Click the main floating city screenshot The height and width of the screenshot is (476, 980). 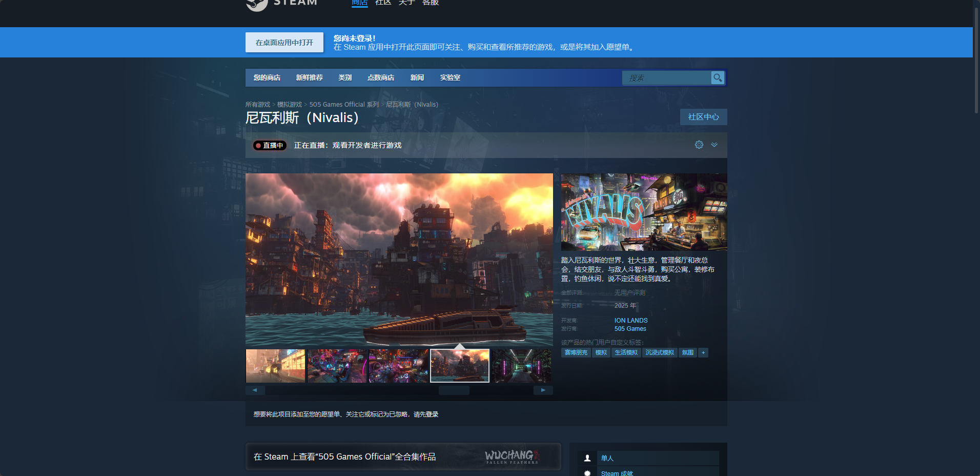point(399,260)
